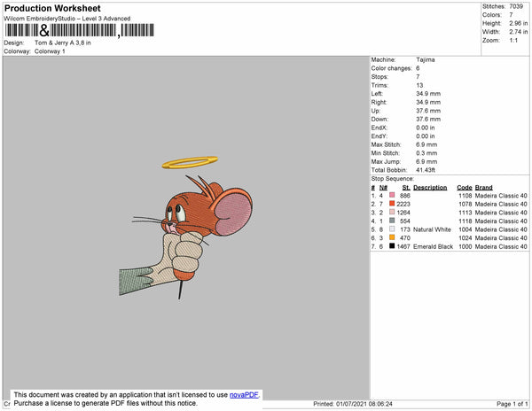Click the Trims value 13
Screen dimensions: 532x411
[x=419, y=85]
